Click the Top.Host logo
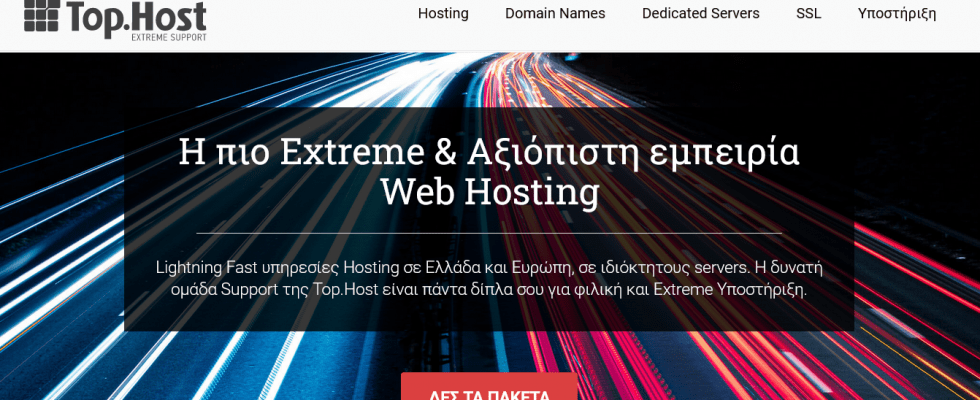980x400 pixels. click(x=115, y=19)
